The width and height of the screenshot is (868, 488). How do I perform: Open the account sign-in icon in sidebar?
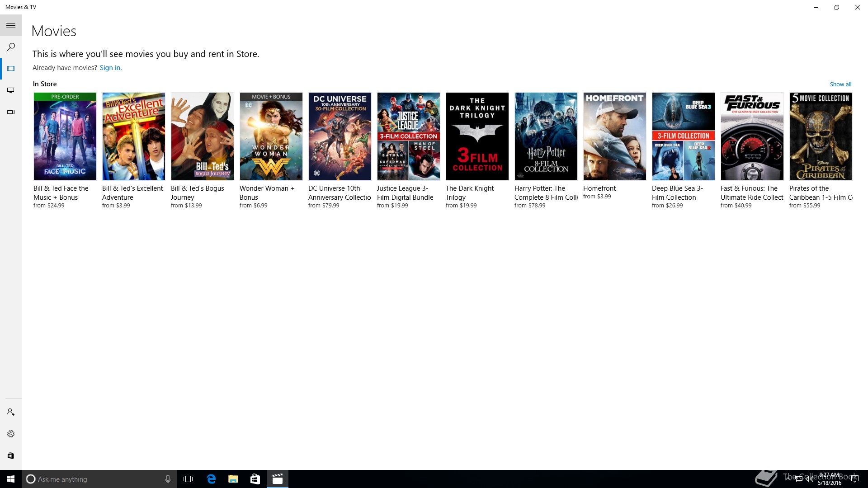[x=11, y=412]
